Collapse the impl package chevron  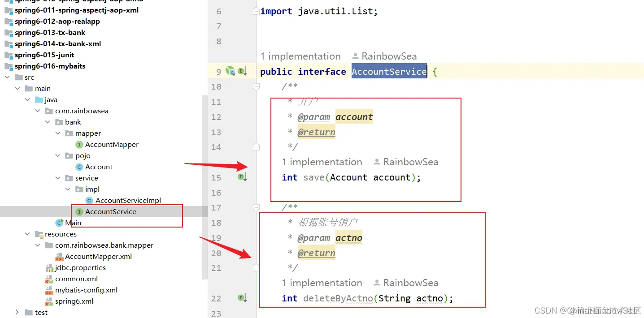[x=68, y=189]
